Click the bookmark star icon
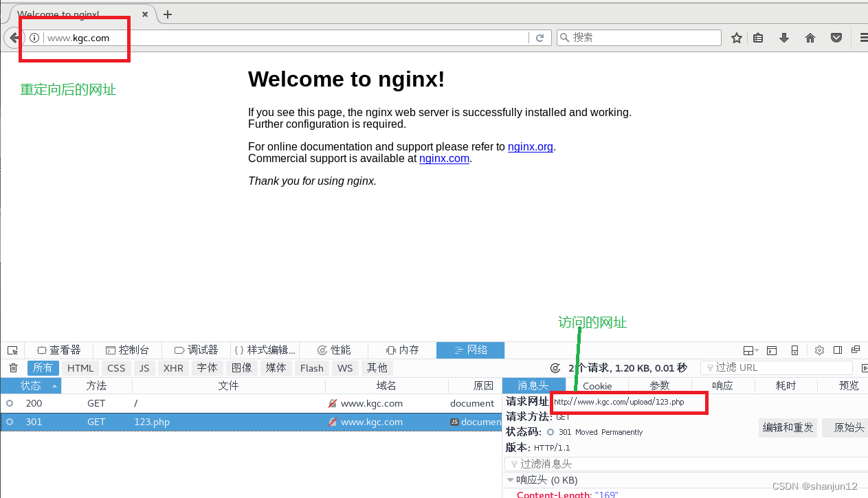868x498 pixels. click(737, 38)
